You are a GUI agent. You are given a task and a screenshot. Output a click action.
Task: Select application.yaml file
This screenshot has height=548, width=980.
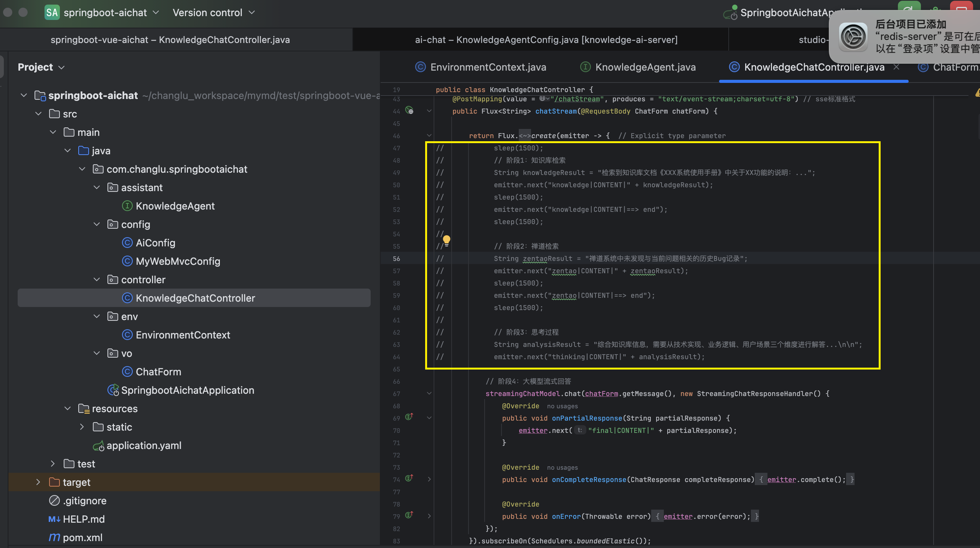tap(144, 446)
